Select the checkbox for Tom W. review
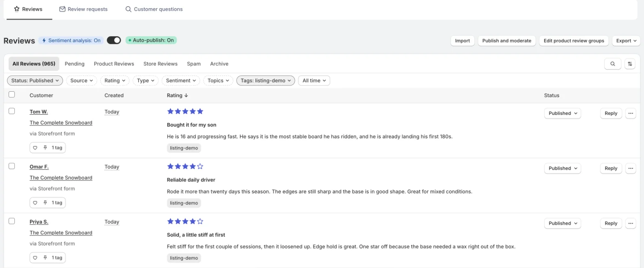The image size is (644, 268). [x=12, y=111]
